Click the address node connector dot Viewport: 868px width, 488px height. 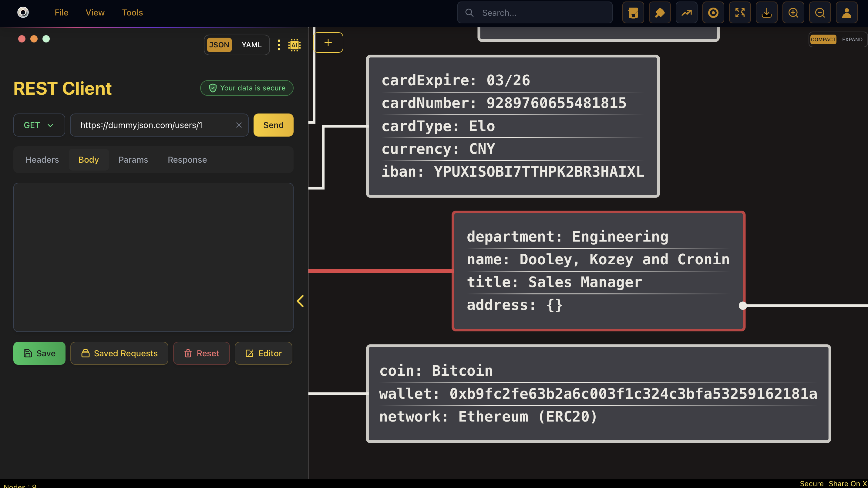click(x=743, y=306)
